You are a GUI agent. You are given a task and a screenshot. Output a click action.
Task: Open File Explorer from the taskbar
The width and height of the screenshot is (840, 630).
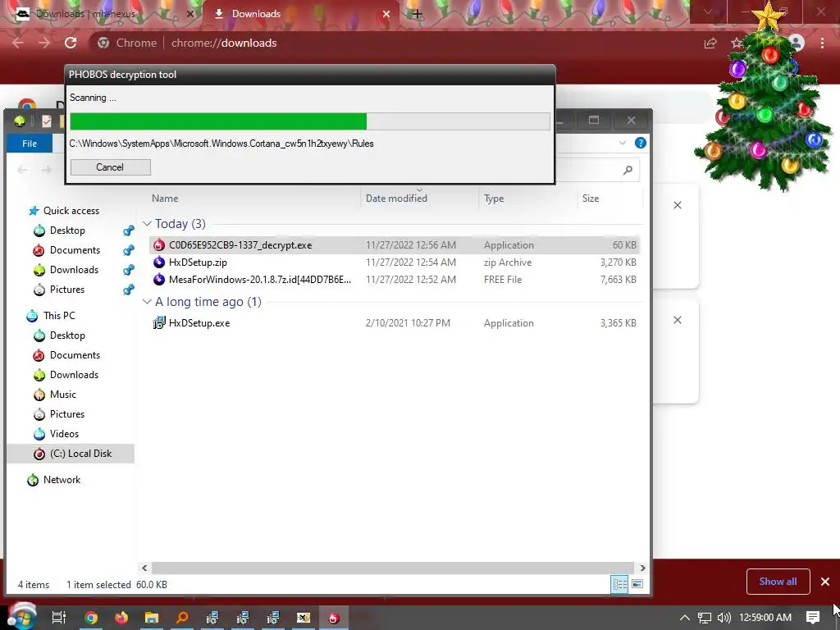(x=152, y=618)
